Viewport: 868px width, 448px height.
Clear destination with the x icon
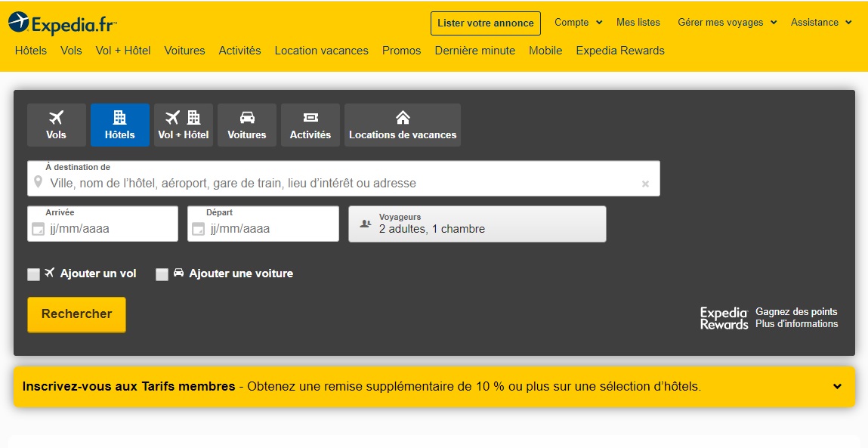click(x=645, y=184)
